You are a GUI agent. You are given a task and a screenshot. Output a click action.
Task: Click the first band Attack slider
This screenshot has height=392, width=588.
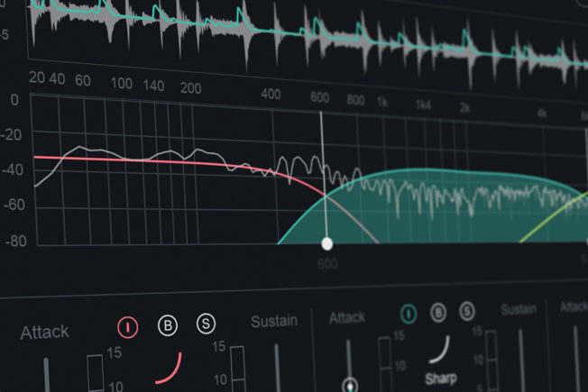pos(47,374)
